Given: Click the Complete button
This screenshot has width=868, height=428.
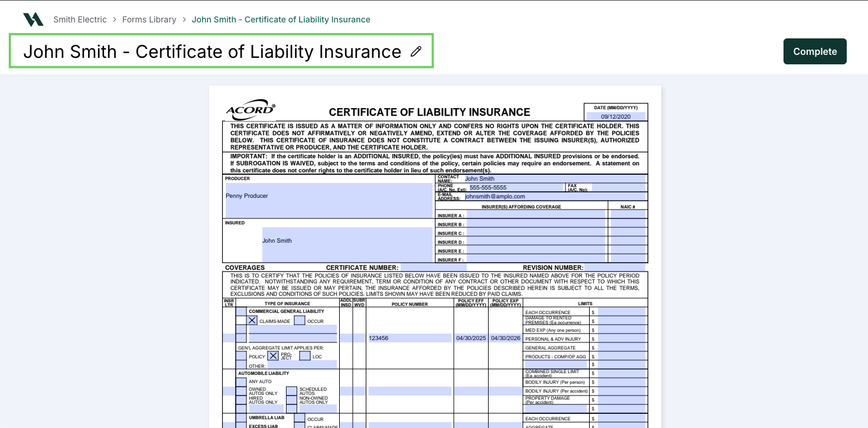Looking at the screenshot, I should pos(815,51).
